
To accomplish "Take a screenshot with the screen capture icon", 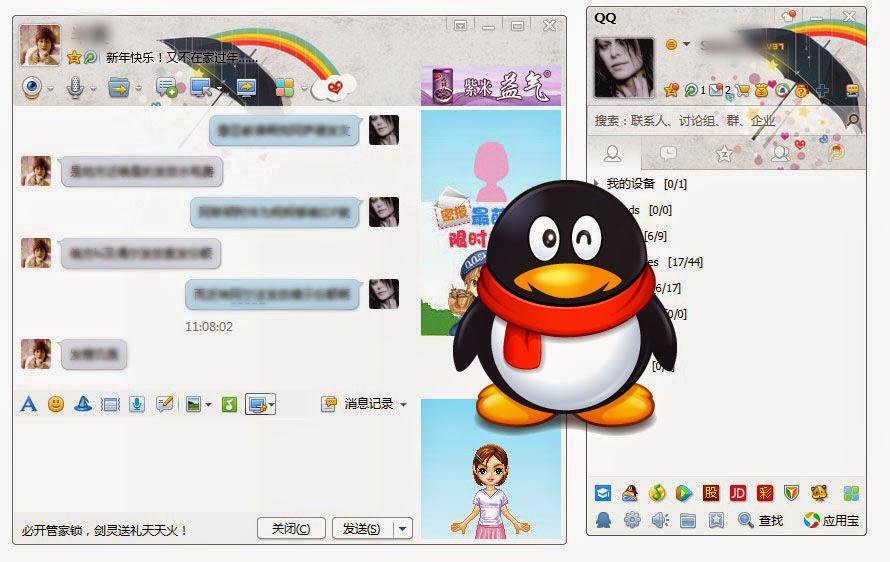I will [257, 404].
